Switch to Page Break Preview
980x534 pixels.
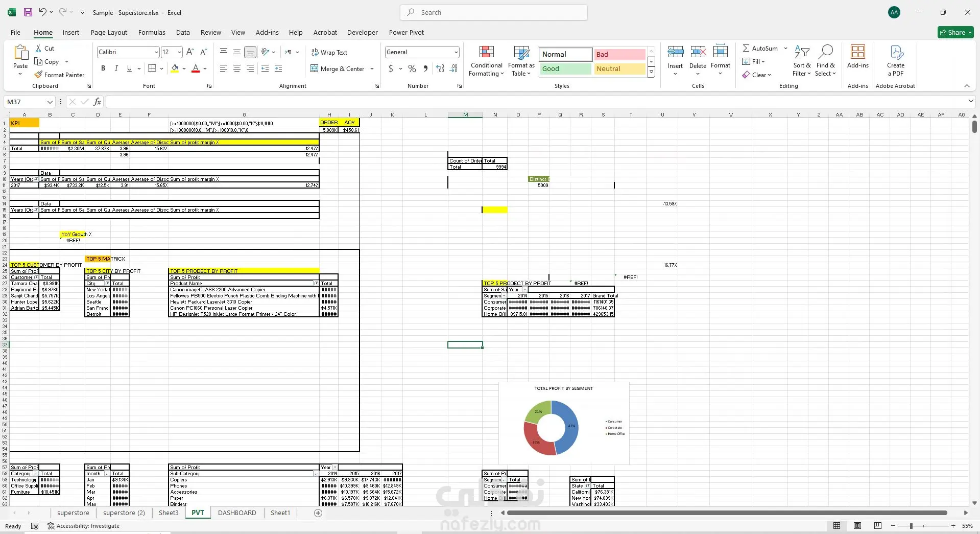coord(878,526)
